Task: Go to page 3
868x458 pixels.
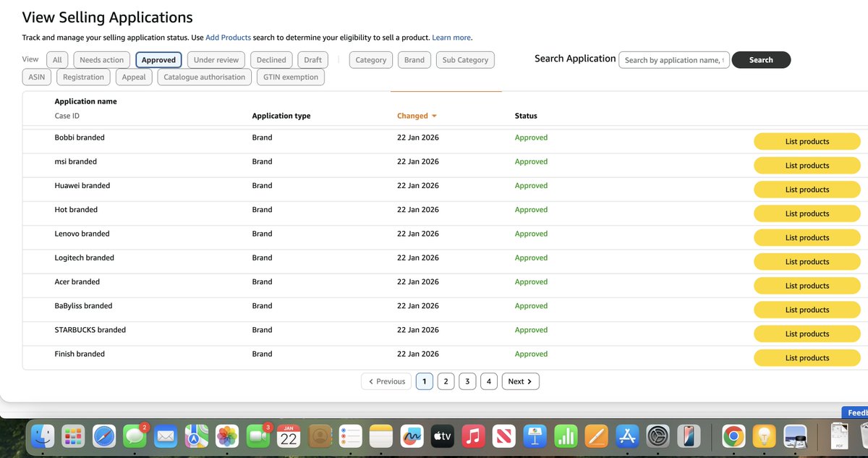Action: tap(467, 381)
